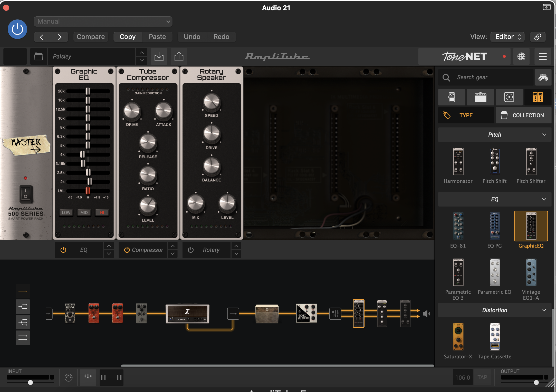
Task: Select the GraphicEQ rack unit
Action: point(531,226)
